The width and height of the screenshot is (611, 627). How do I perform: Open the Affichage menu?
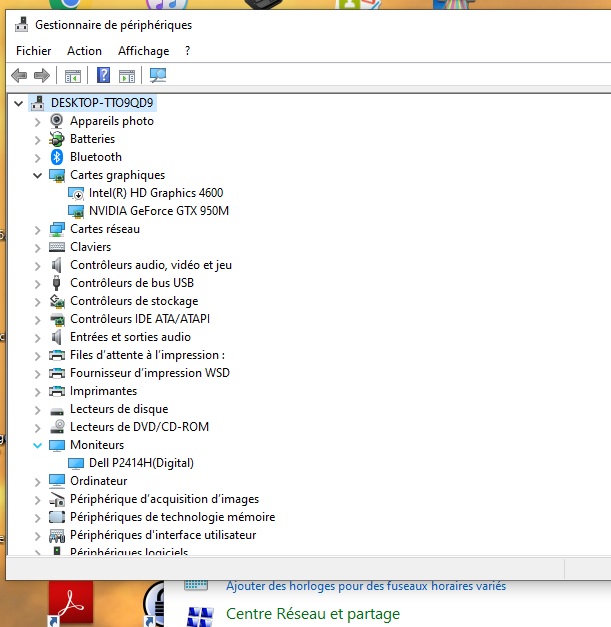tap(144, 51)
